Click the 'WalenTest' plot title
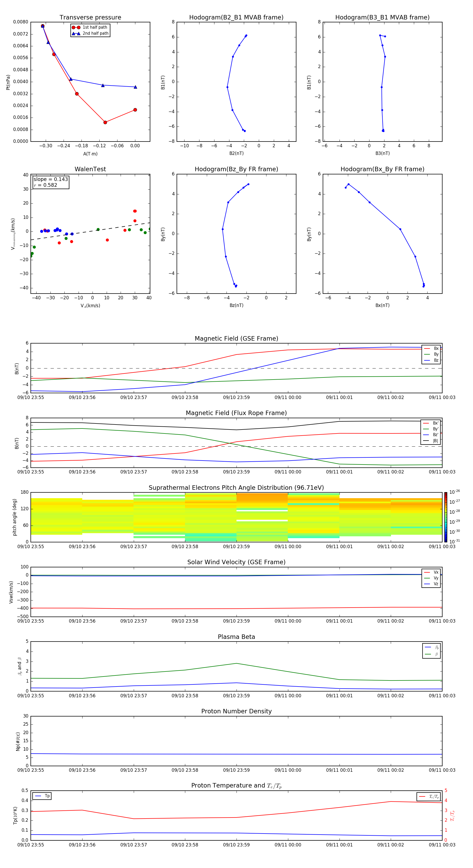Image resolution: width=473 pixels, height=868 pixels. point(90,169)
